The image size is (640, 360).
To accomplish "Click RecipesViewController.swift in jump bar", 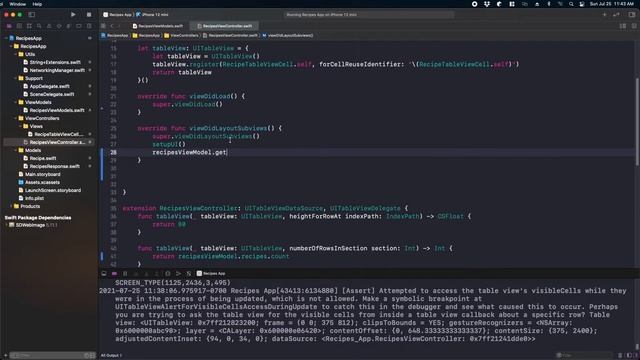I will tap(230, 36).
